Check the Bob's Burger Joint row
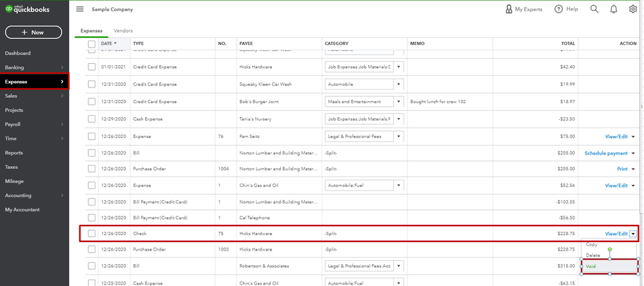644x286 pixels. pyautogui.click(x=92, y=101)
